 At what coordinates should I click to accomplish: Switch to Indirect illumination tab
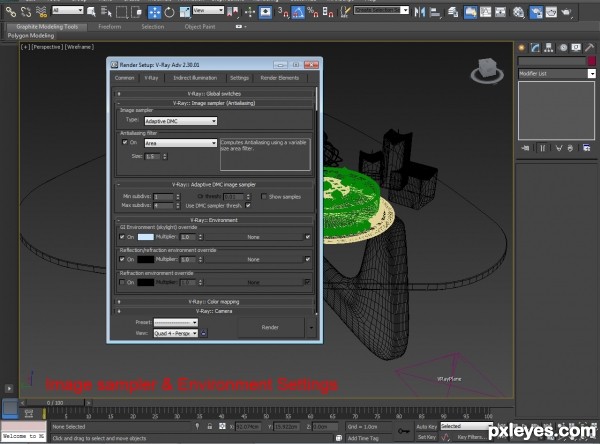pos(195,78)
